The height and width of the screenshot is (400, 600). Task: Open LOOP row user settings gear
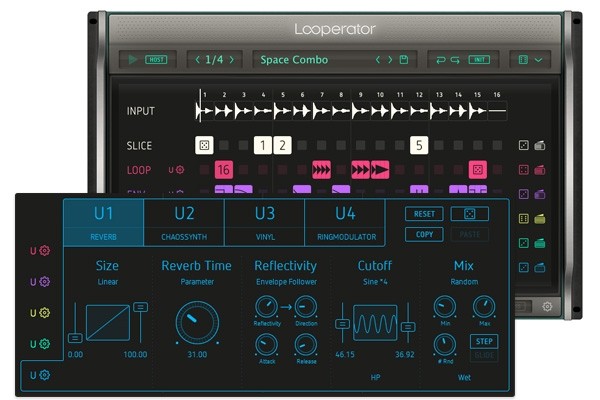pos(180,170)
